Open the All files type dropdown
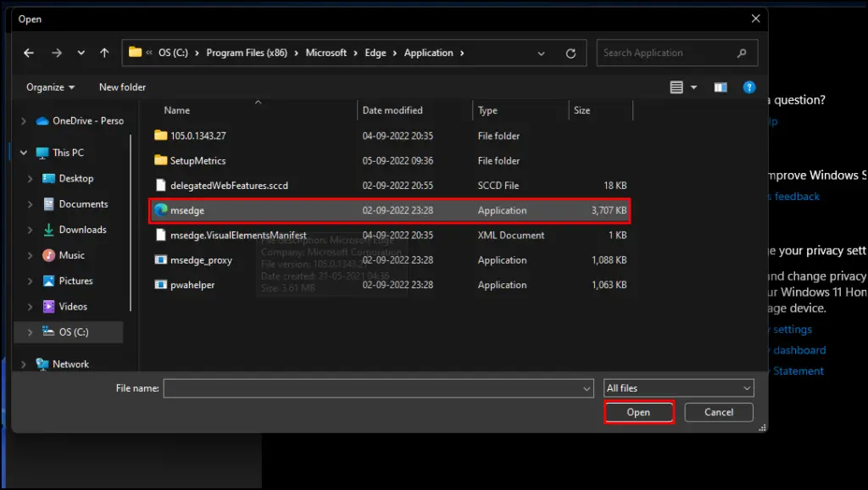868x490 pixels. coord(679,388)
